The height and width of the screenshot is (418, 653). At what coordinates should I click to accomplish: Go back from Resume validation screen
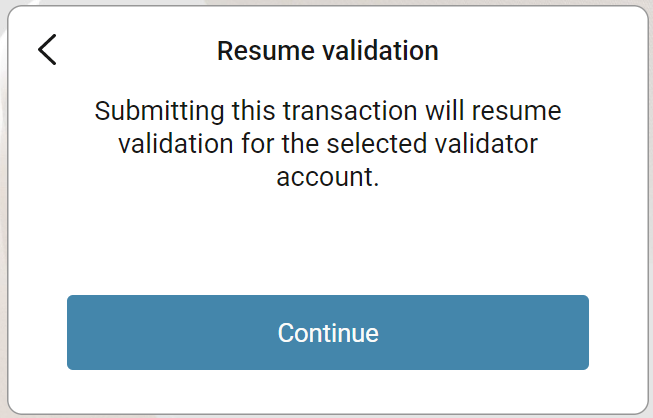47,50
